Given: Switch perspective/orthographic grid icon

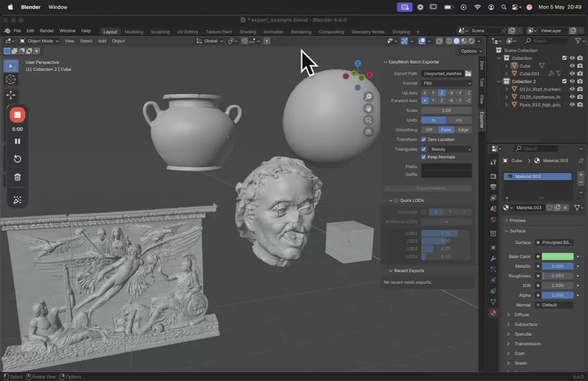Looking at the screenshot, I should coord(369,131).
